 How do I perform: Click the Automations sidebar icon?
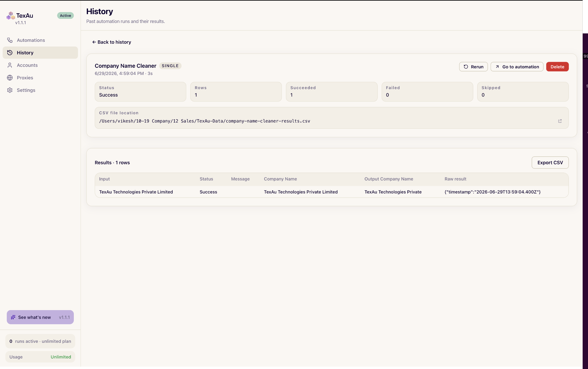point(10,40)
